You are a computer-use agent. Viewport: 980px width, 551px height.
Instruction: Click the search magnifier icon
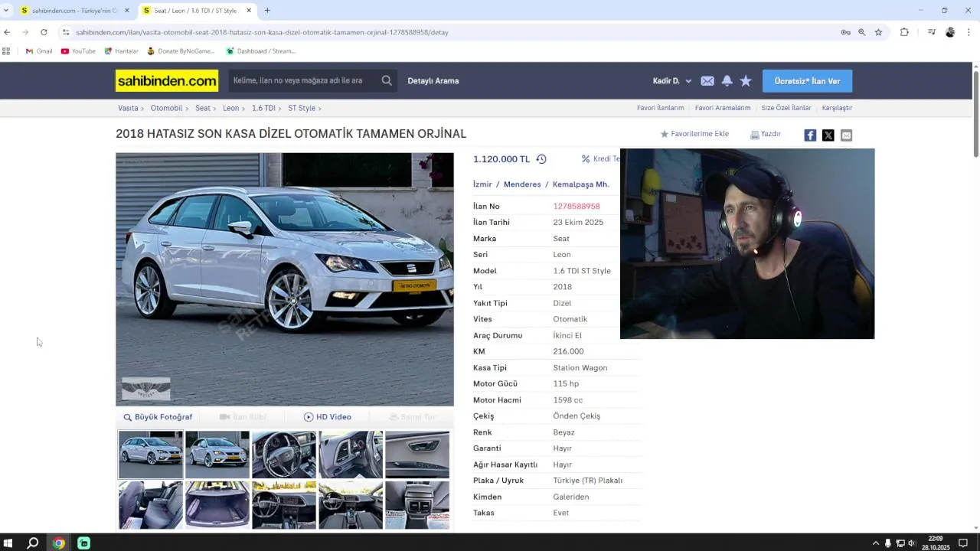coord(387,80)
